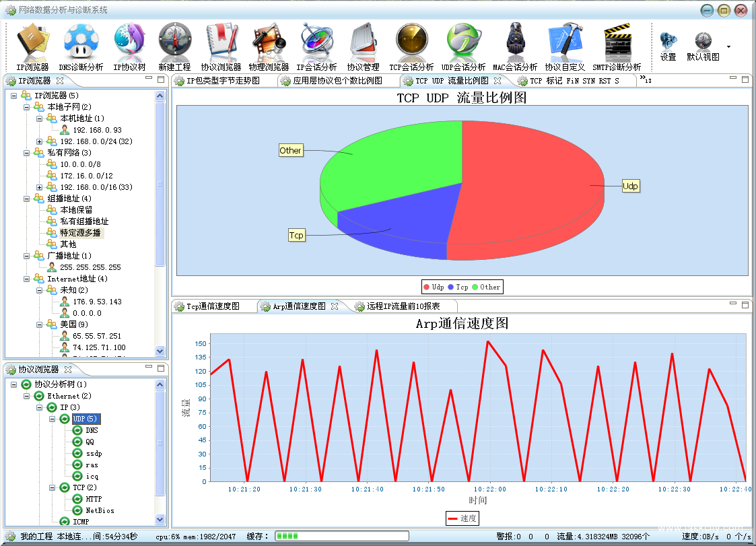Switch to 远程IP流量前10报表 tab
Image resolution: width=756 pixels, height=546 pixels.
click(403, 306)
